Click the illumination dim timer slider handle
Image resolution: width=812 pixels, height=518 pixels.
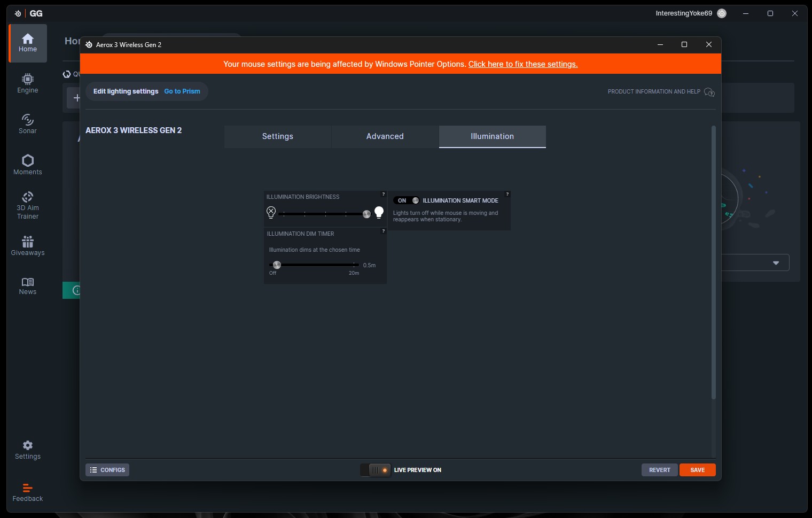[277, 265]
